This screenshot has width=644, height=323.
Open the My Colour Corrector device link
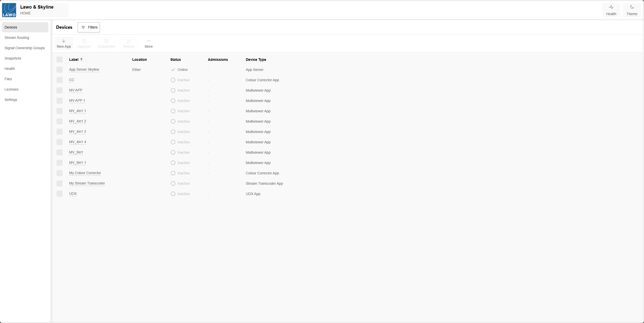[x=85, y=173]
